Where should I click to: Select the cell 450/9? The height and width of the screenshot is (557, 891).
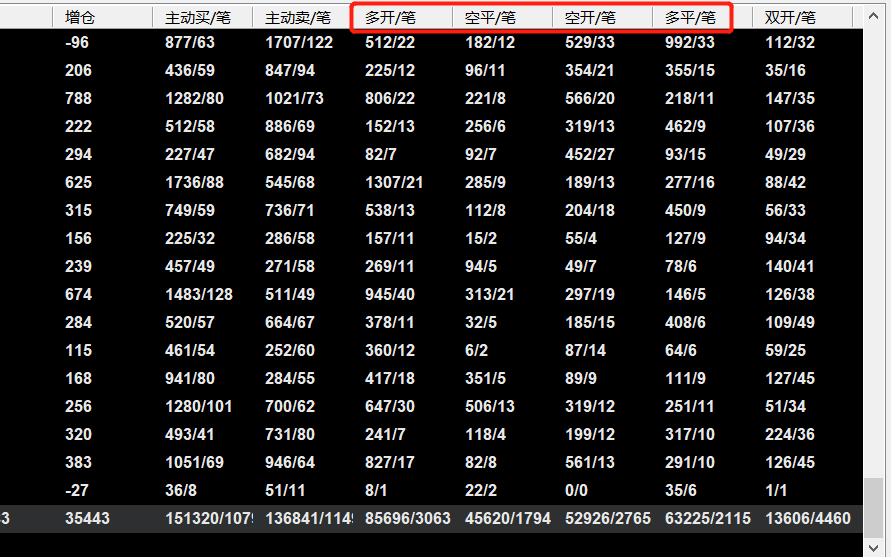coord(685,210)
